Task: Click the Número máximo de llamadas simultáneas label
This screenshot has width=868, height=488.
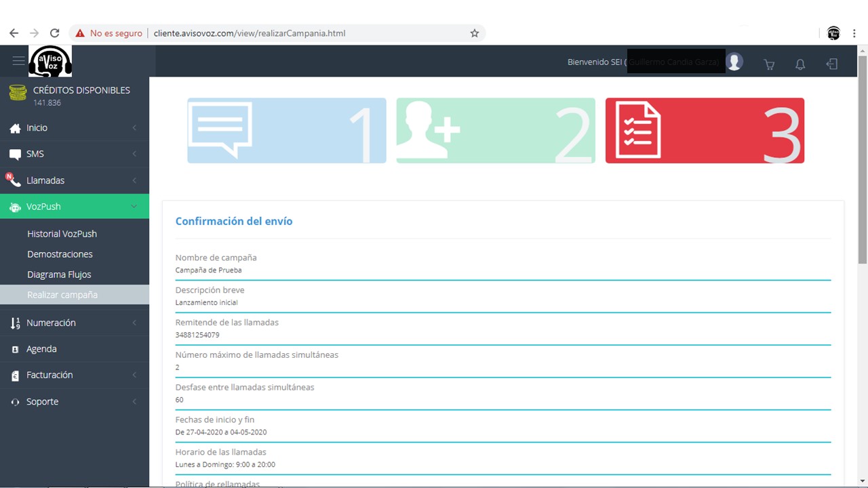Action: click(257, 354)
